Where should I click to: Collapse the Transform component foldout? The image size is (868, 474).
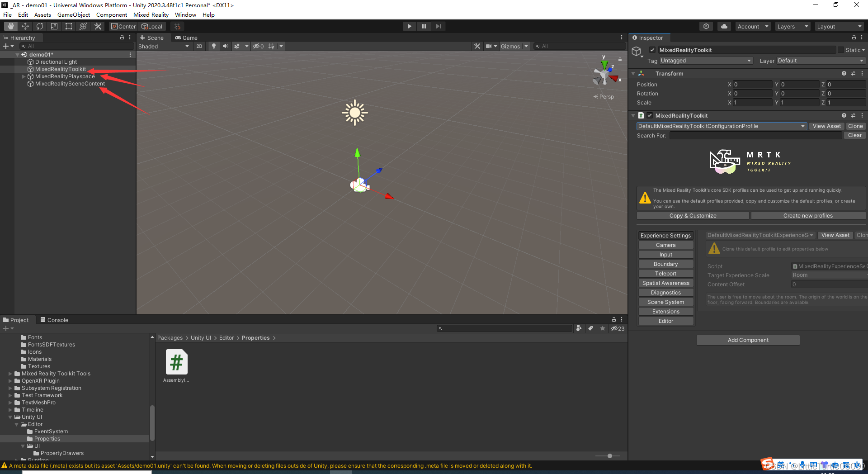(633, 73)
